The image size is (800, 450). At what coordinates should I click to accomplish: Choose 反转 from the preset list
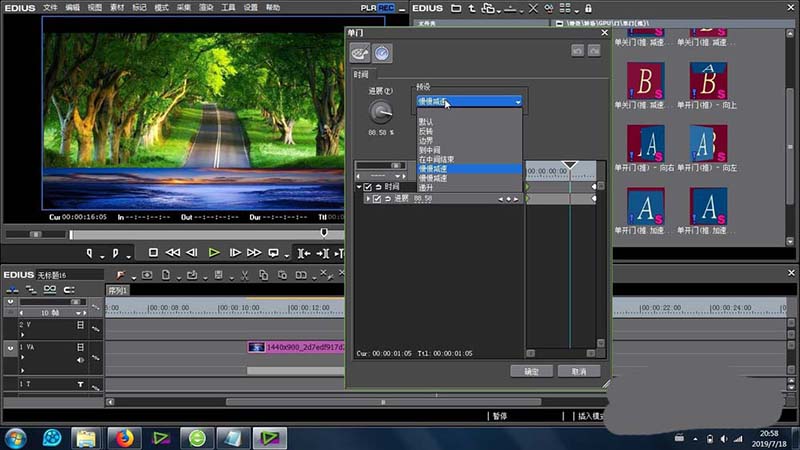point(426,132)
